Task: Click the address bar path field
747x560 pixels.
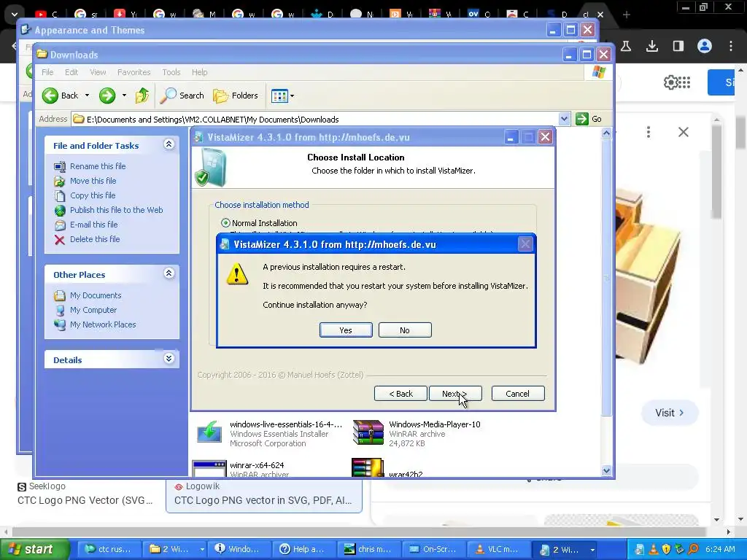Action: 315,119
